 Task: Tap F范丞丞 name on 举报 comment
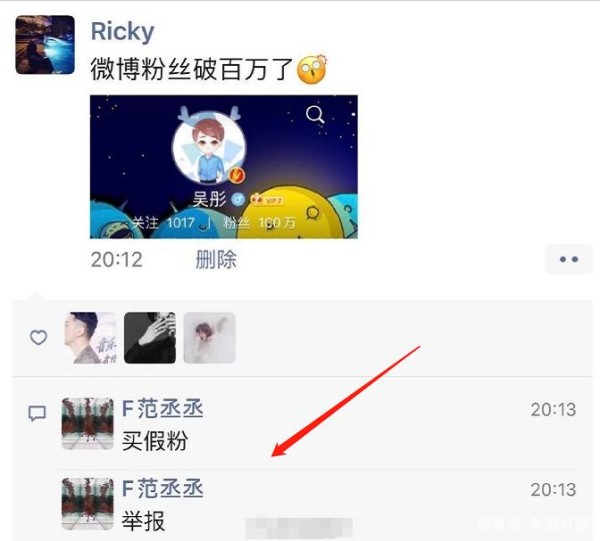click(163, 489)
